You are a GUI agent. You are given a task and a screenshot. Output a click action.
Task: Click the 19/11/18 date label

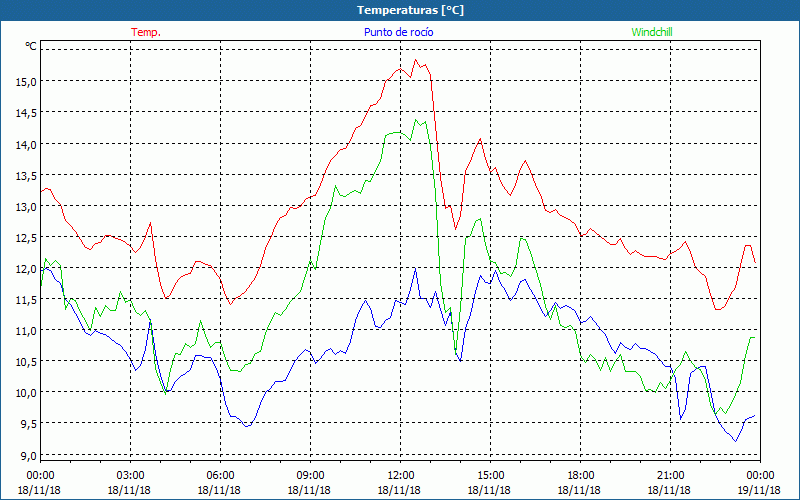(759, 491)
